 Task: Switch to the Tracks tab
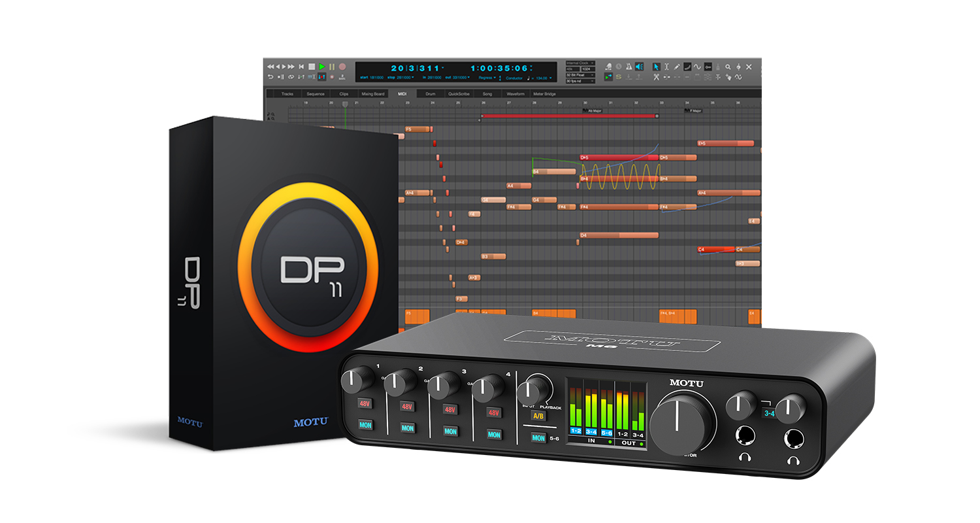pos(287,94)
